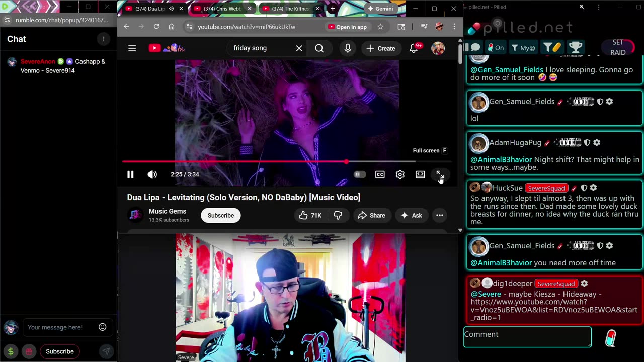Screen dimensions: 644x362
Task: Toggle the autoplay switch in player
Action: pyautogui.click(x=359, y=174)
